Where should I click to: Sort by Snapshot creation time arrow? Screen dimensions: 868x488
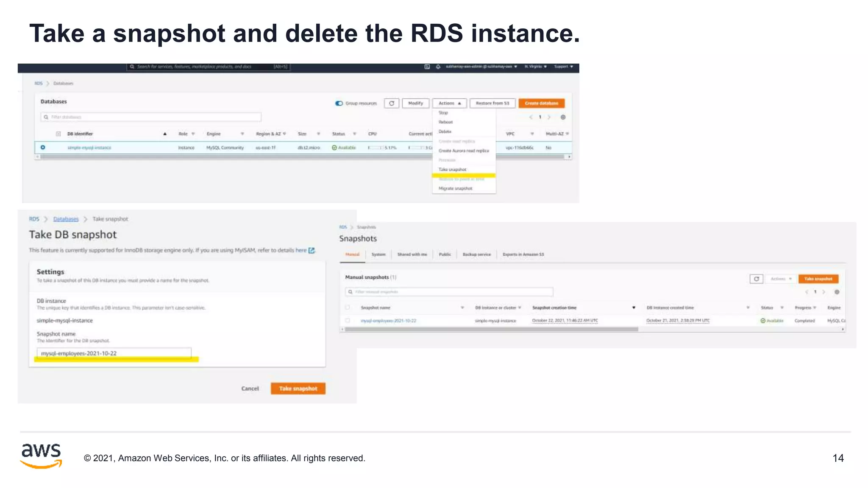point(634,308)
